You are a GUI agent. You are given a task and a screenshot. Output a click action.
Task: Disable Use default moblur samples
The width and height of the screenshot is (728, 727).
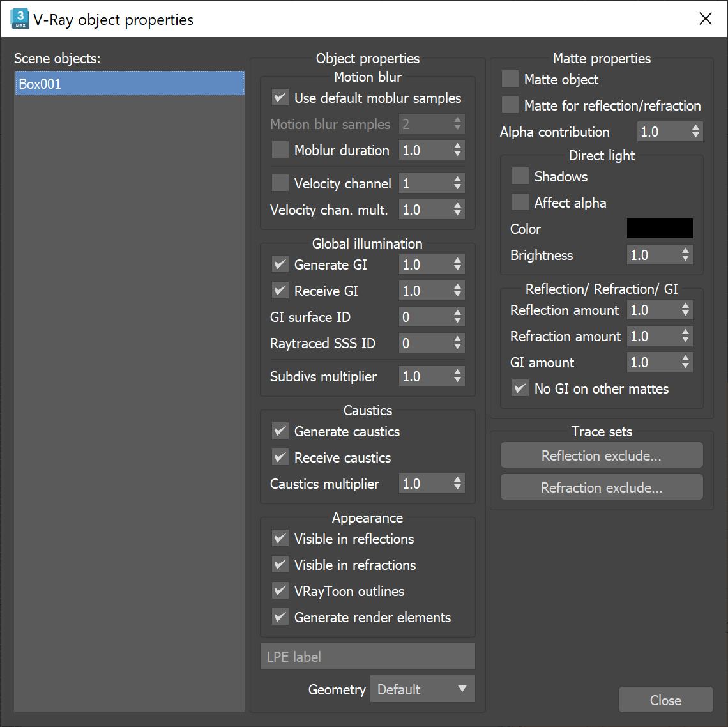click(x=280, y=98)
